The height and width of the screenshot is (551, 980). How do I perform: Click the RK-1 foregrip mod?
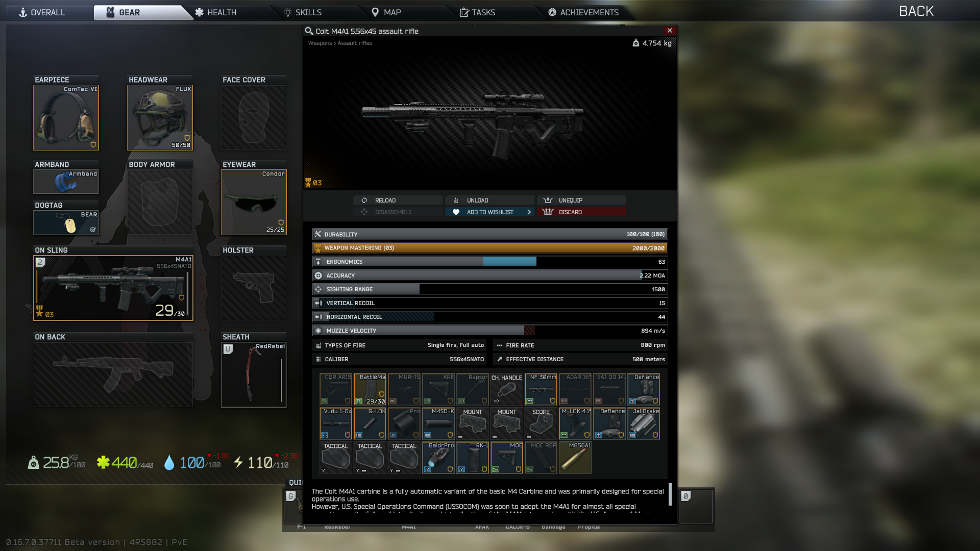473,458
